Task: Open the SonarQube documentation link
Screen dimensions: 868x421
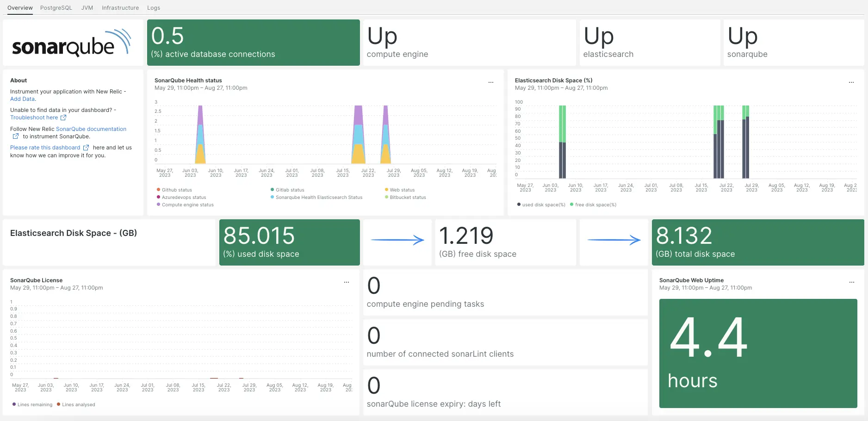Action: (91, 129)
